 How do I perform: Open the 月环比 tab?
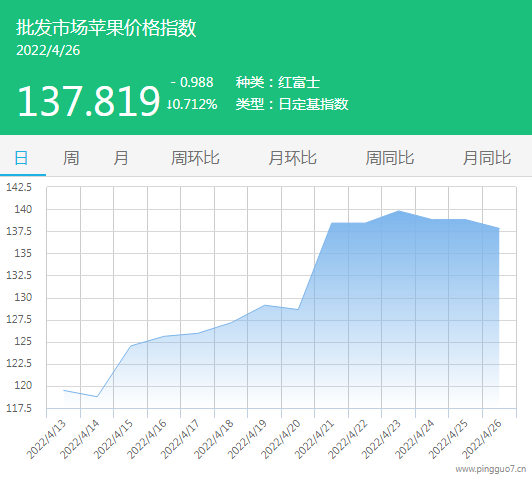292,158
